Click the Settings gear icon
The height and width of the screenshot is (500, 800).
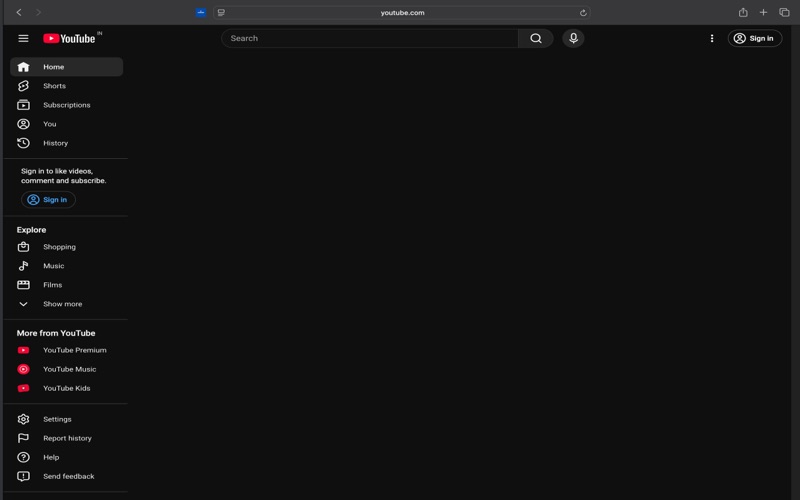23,419
